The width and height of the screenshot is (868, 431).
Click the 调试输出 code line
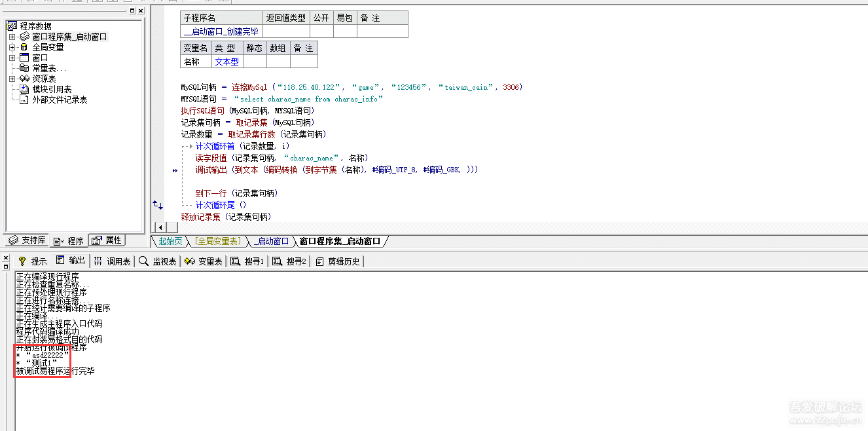point(336,170)
